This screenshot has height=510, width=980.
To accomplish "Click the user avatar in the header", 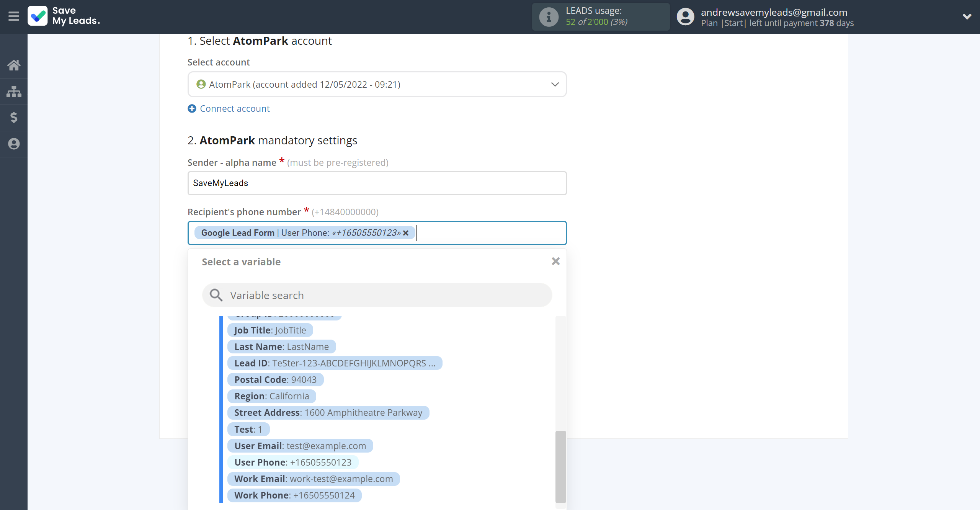I will click(685, 17).
